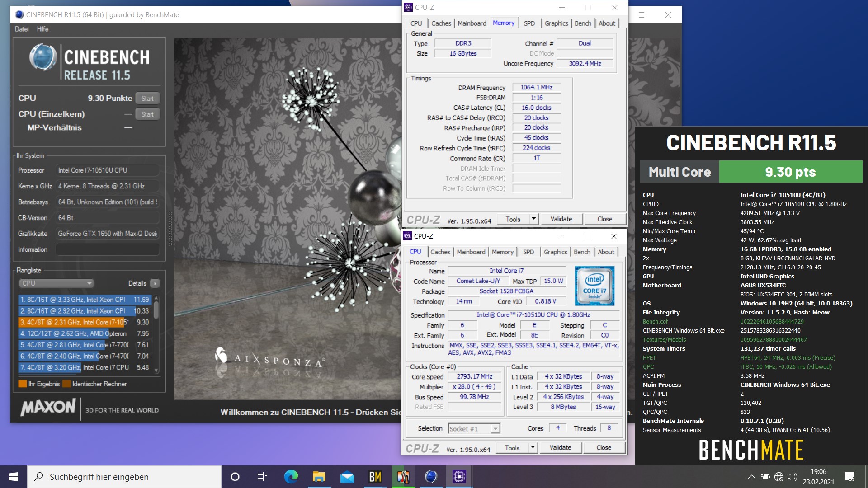Click Validate in lower CPU-Z
Image resolution: width=868 pixels, height=488 pixels.
tap(560, 448)
